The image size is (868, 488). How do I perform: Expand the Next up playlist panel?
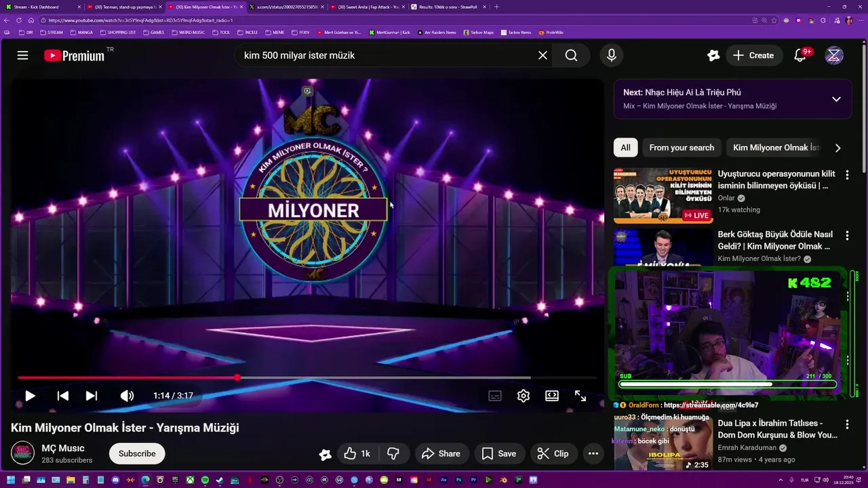(x=836, y=99)
